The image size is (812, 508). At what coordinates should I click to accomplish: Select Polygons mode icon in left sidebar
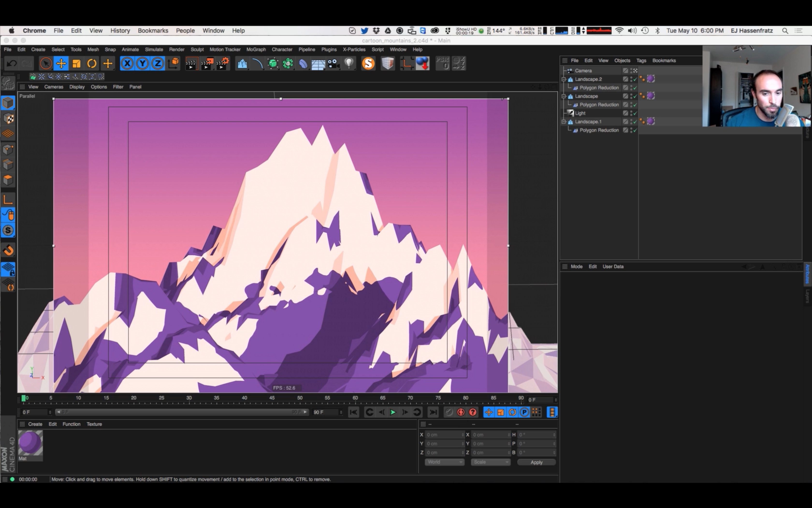point(8,180)
